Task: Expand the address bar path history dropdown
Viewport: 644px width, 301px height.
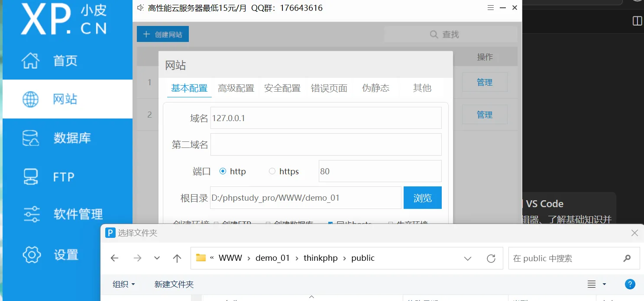Action: (x=468, y=258)
